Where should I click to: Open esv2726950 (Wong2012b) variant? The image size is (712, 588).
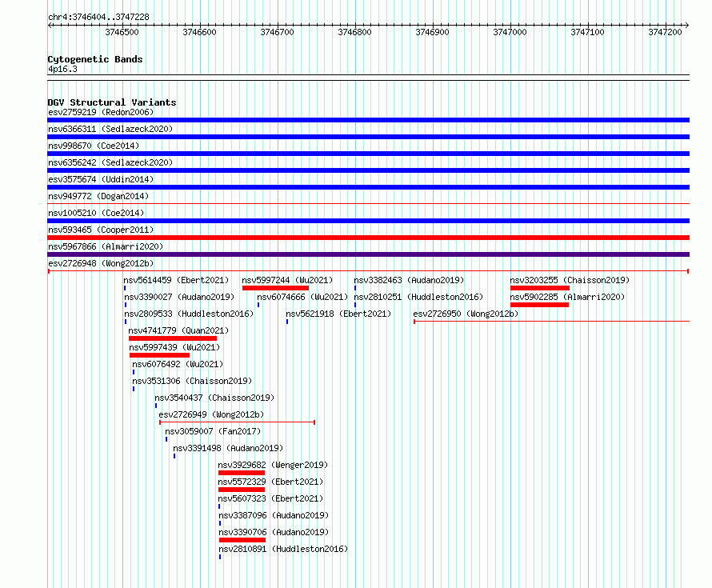click(x=466, y=314)
